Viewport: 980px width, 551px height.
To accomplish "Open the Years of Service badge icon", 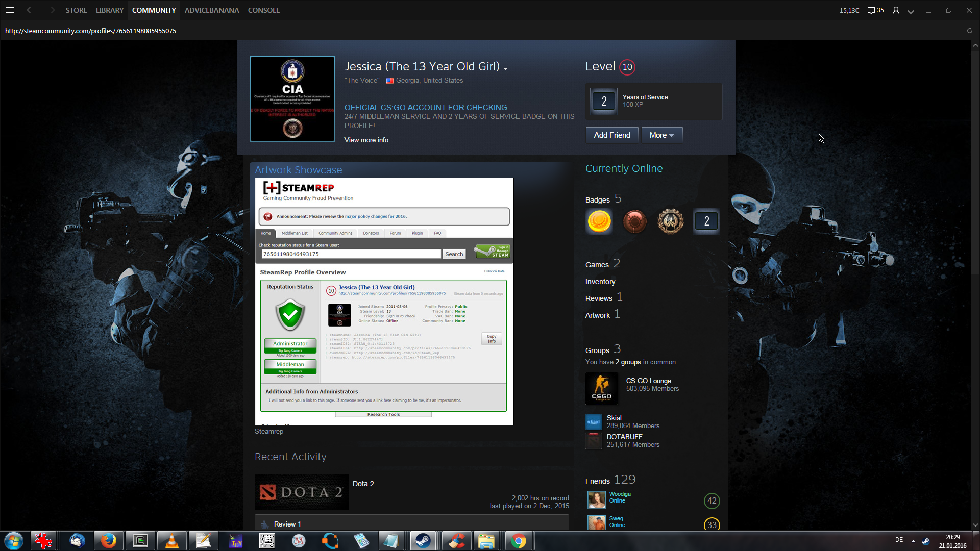I will (x=604, y=101).
